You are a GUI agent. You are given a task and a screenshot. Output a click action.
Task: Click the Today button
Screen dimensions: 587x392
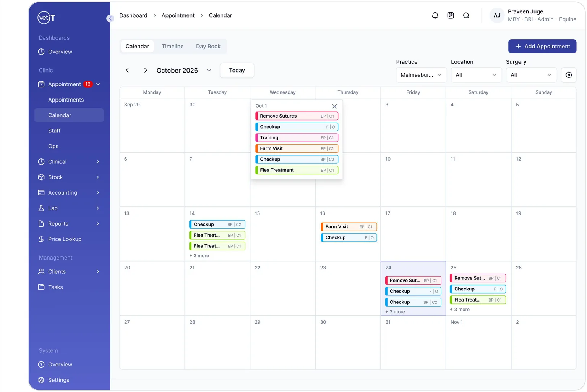(x=237, y=70)
